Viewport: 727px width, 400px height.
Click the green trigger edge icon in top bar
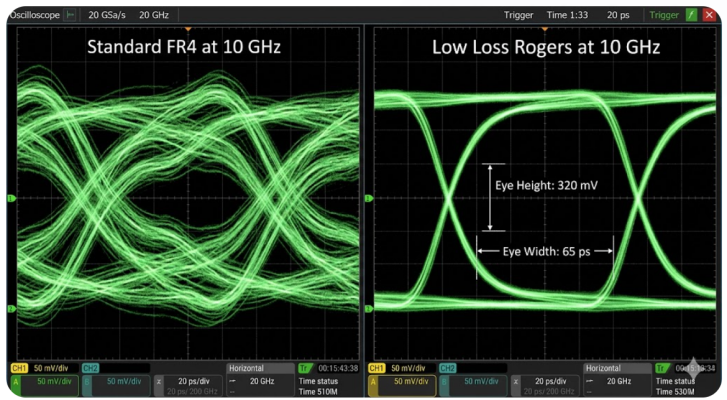(691, 15)
